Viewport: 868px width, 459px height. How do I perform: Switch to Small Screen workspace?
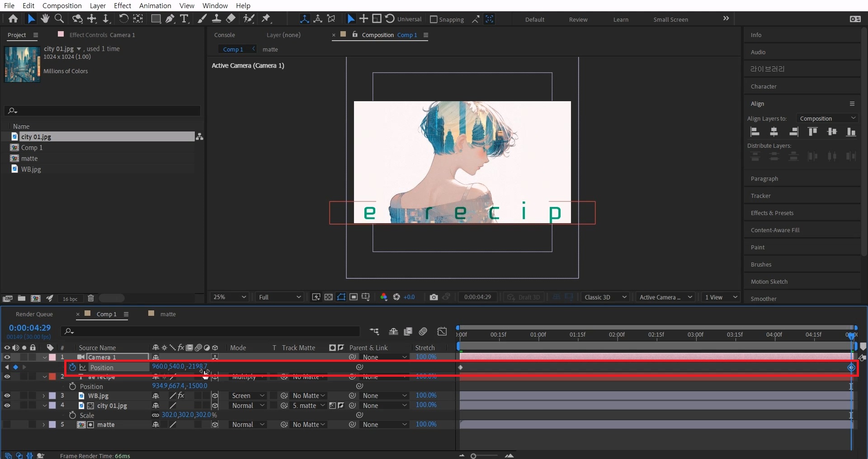(670, 19)
